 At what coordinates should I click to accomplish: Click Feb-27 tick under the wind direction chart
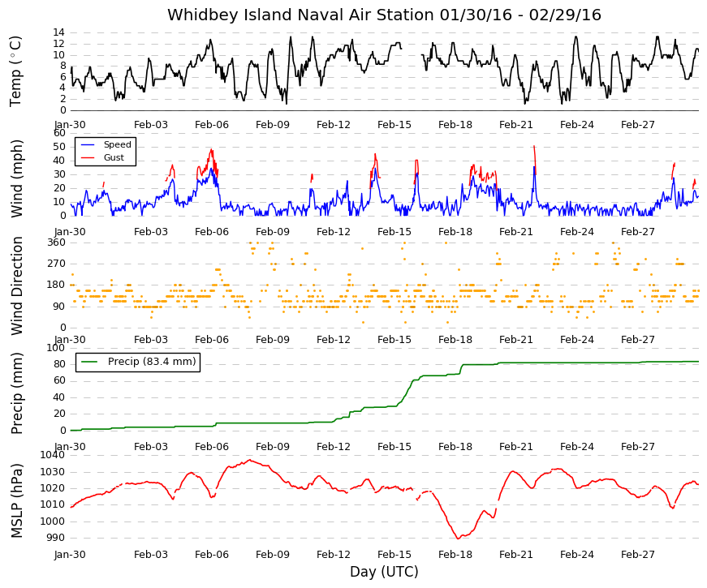[x=637, y=340]
